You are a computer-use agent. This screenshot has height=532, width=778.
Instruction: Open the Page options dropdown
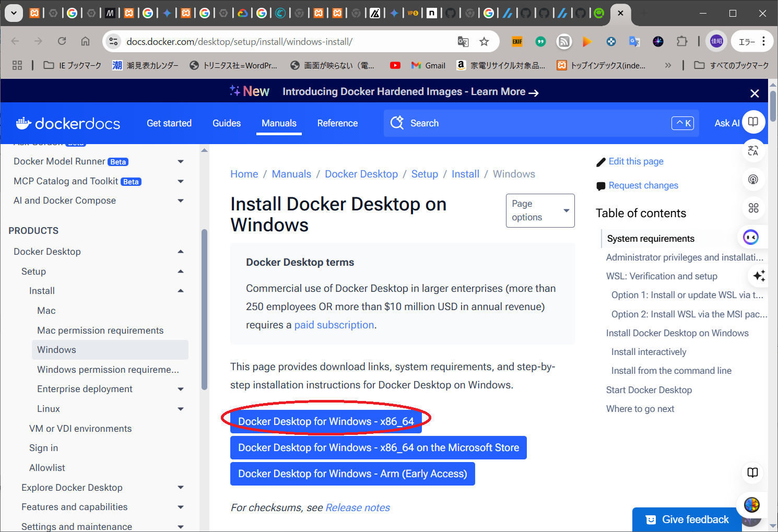(x=540, y=210)
